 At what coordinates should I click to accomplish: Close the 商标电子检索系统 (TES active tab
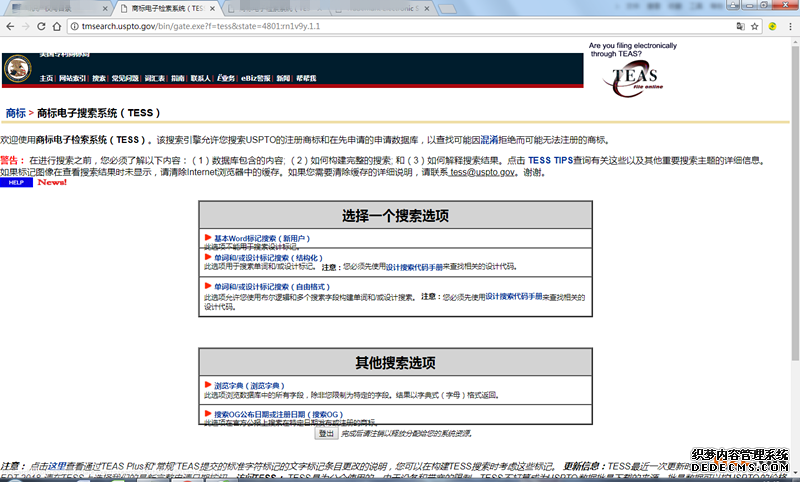click(x=213, y=9)
